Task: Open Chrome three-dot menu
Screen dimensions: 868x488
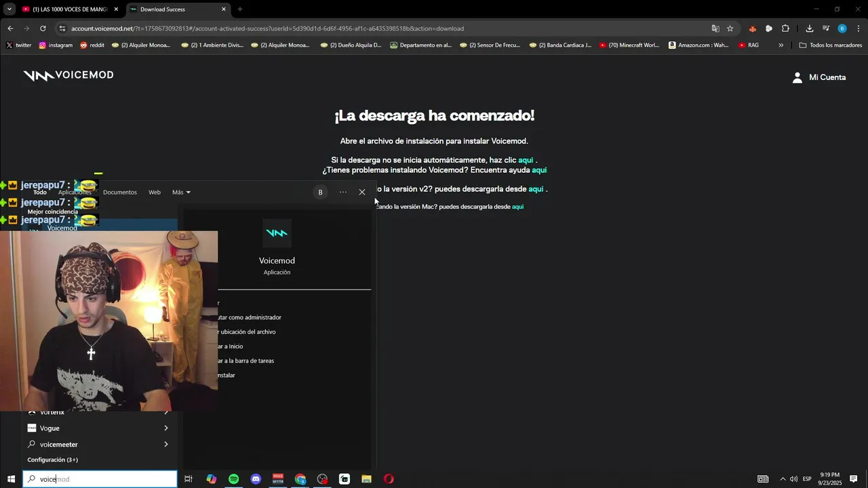Action: point(859,28)
